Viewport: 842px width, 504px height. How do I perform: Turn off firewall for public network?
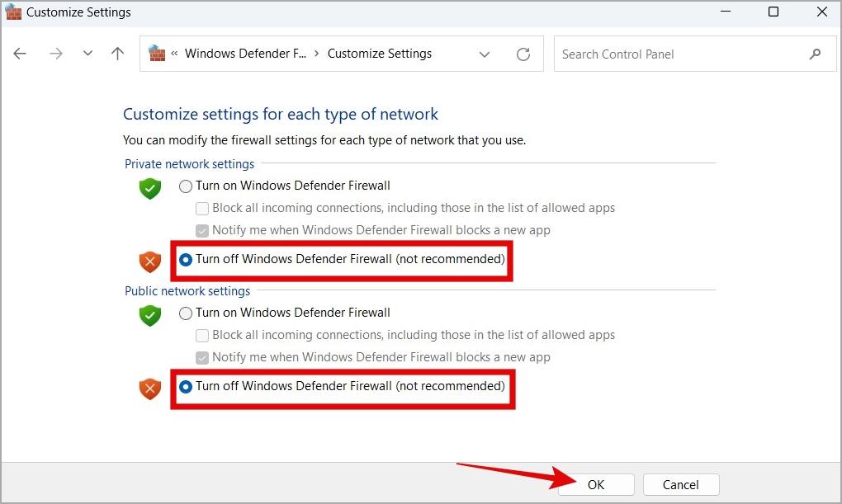pos(185,386)
